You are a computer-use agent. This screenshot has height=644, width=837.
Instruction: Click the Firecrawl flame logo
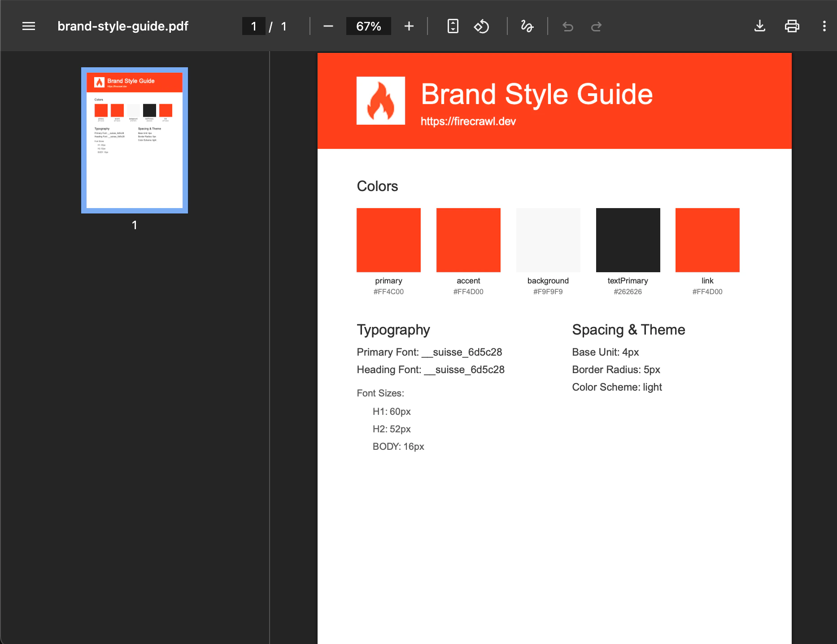pos(380,100)
